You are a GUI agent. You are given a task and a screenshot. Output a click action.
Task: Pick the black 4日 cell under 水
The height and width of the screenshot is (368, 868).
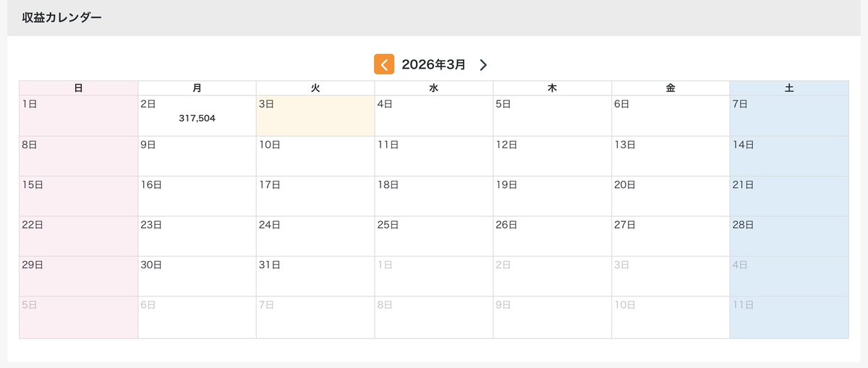434,116
